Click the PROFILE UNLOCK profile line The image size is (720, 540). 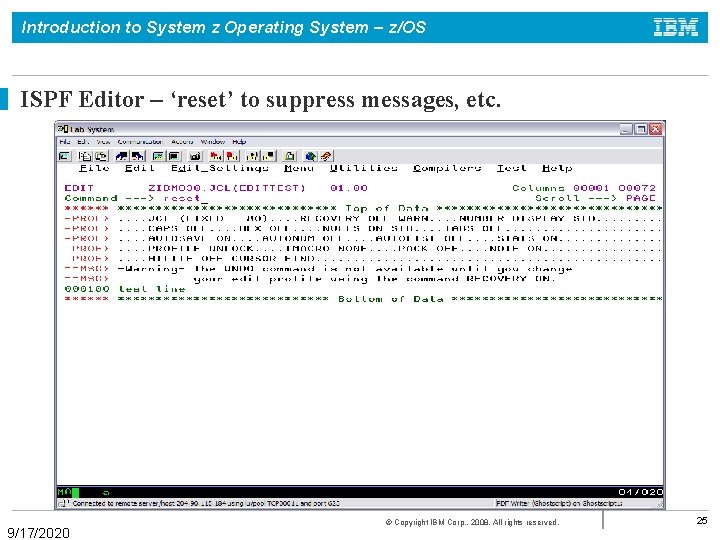click(363, 248)
